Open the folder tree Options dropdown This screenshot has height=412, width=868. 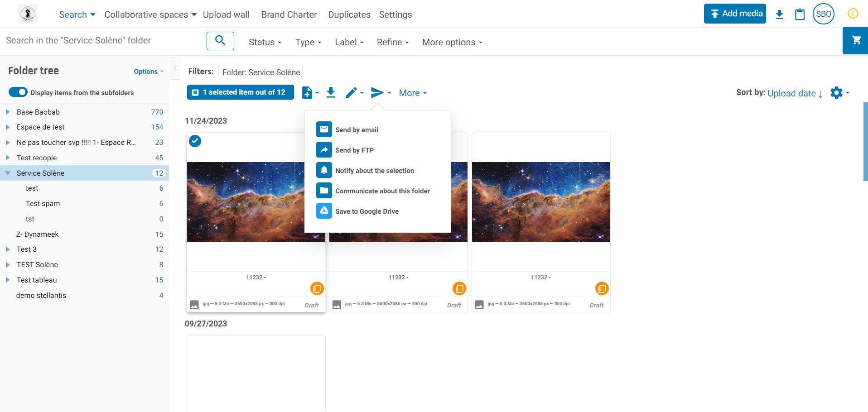click(x=149, y=72)
